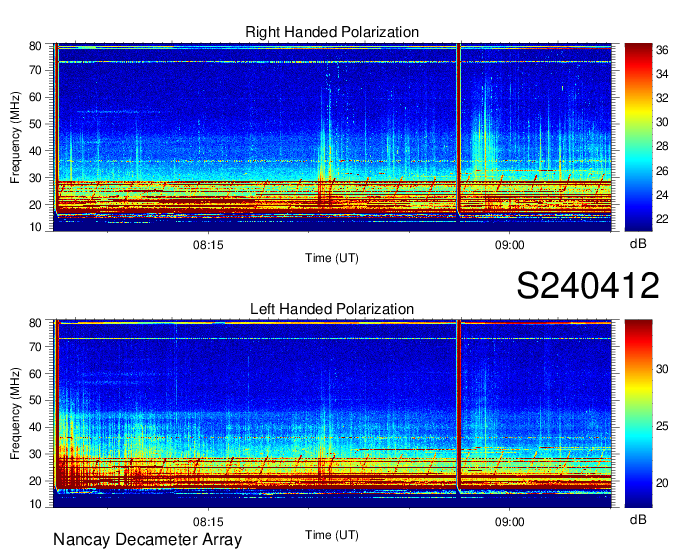Viewport: 680px width, 552px height.
Task: Click the 10 frequency tick of the Right Handed plot
Action: 35,227
